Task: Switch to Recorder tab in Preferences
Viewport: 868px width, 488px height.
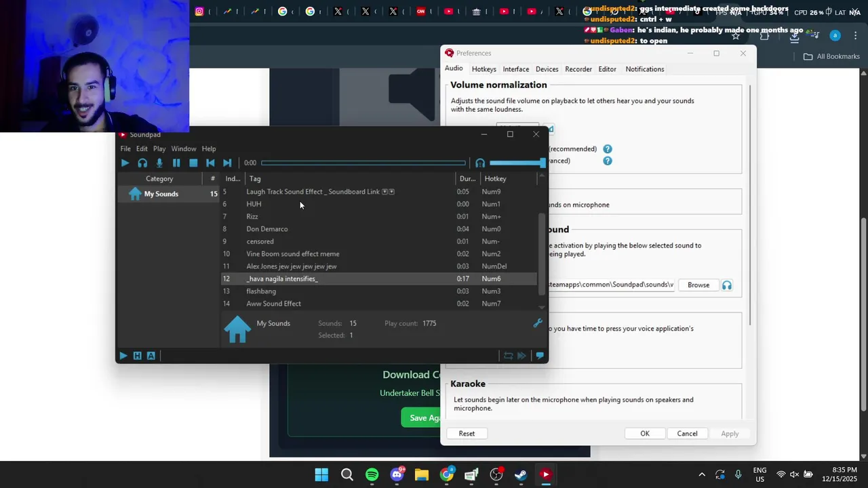Action: (578, 69)
